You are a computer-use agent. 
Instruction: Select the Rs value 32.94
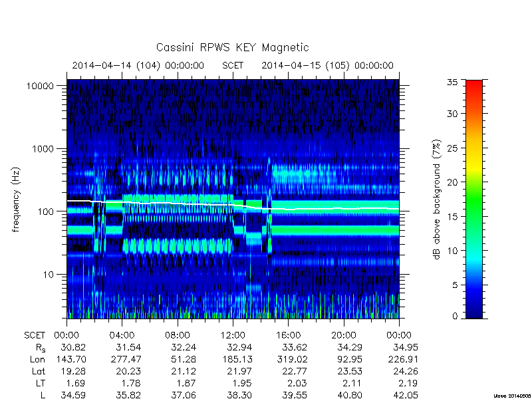(x=239, y=347)
